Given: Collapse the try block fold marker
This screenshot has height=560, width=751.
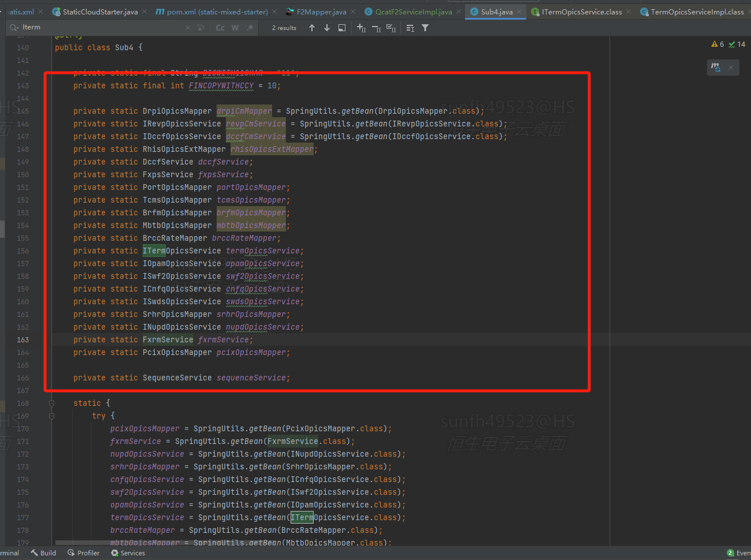Looking at the screenshot, I should click(51, 416).
